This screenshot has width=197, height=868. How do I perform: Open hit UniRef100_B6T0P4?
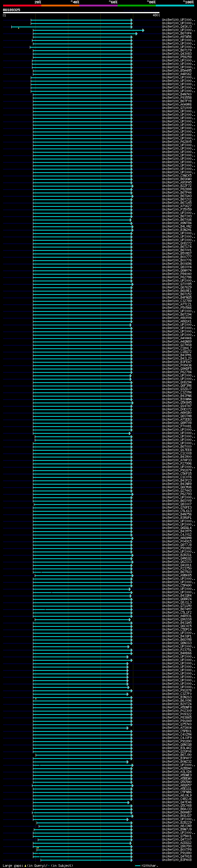[177, 33]
